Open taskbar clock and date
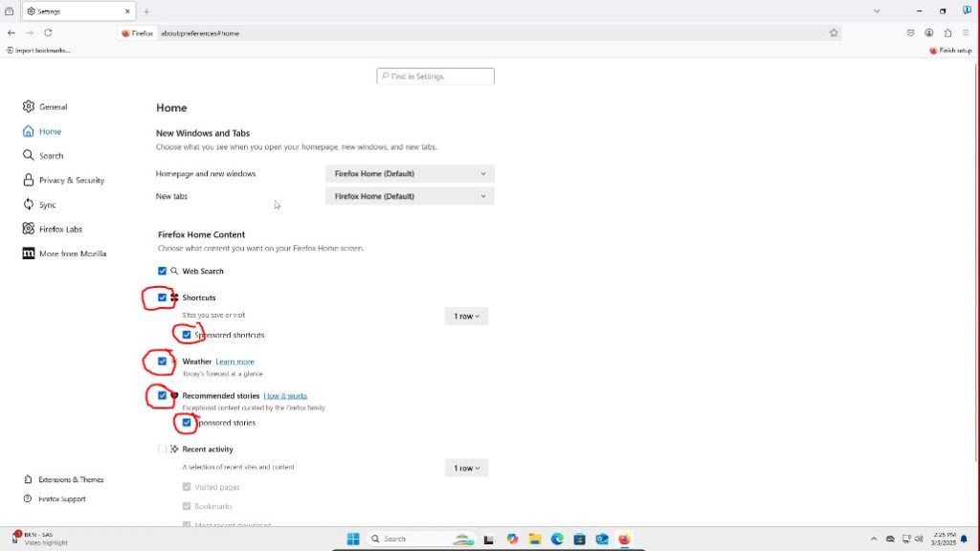 coord(944,539)
